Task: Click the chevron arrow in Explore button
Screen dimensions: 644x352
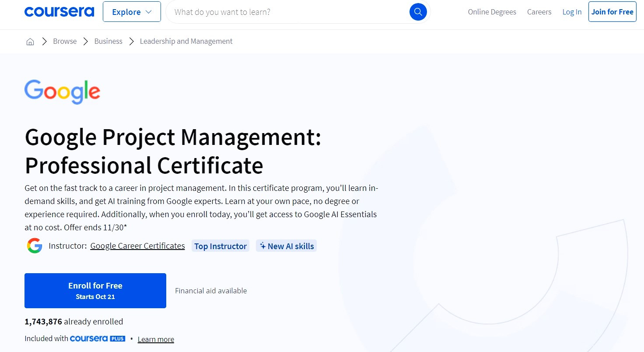Action: pos(148,12)
